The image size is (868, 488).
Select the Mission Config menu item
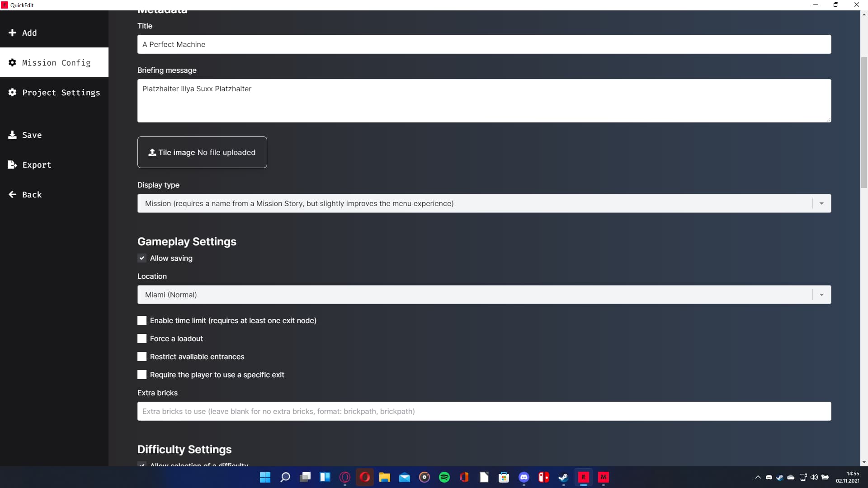(x=54, y=62)
